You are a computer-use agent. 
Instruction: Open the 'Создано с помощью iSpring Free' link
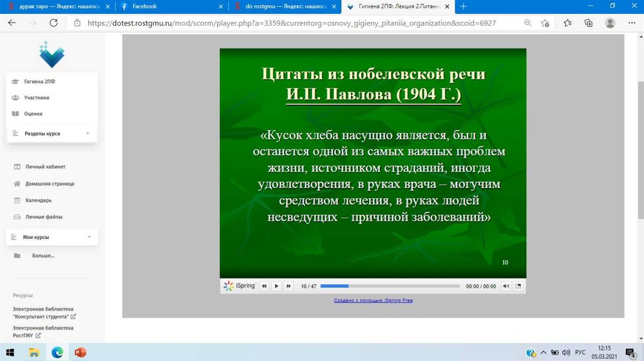coord(373,301)
